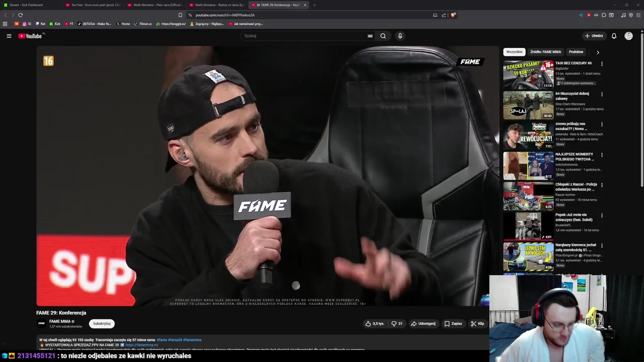Screen dimensions: 644x362
Task: Open Brave Shields lion icon
Action: pyautogui.click(x=453, y=15)
